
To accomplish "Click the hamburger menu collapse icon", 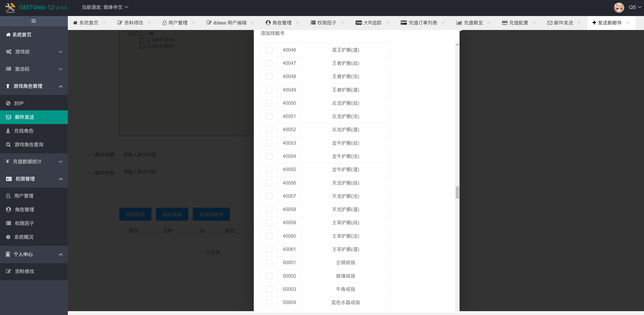I will coord(34,21).
